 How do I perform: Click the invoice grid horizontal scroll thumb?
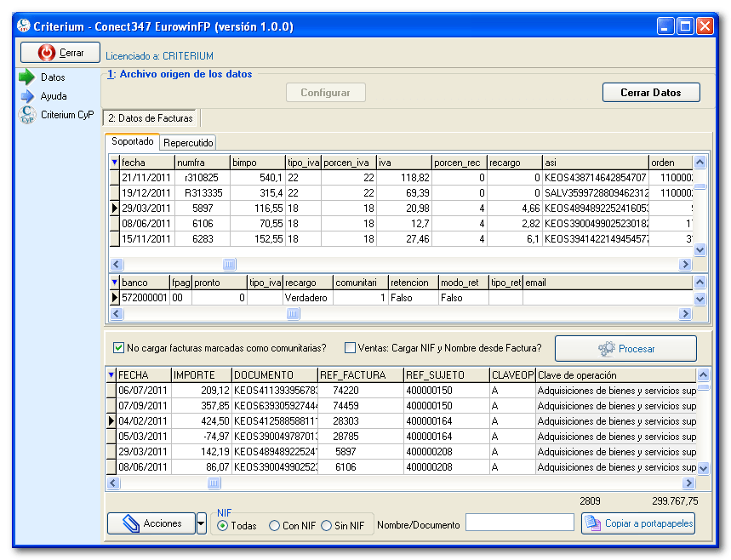[x=229, y=265]
